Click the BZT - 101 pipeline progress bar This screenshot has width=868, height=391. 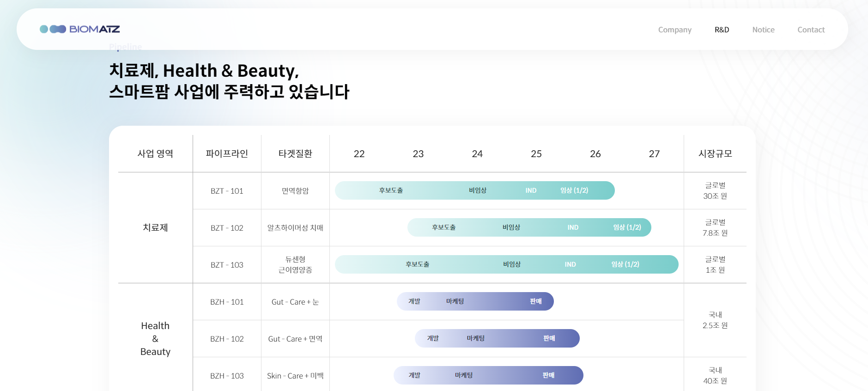tap(474, 190)
